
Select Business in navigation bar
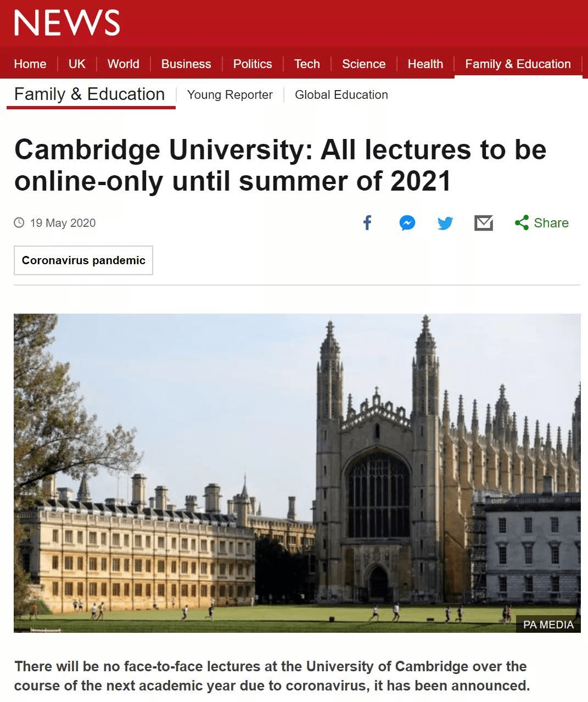point(186,64)
